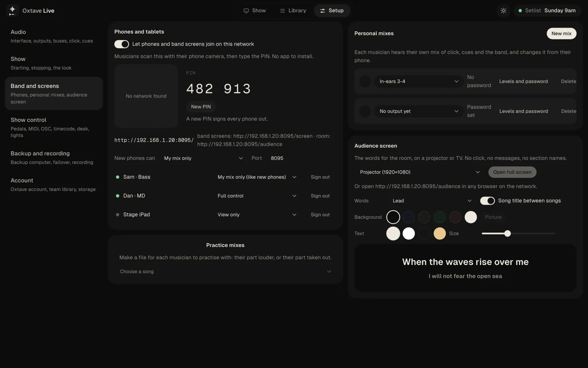
Task: Toggle the light theme sun icon
Action: (503, 11)
